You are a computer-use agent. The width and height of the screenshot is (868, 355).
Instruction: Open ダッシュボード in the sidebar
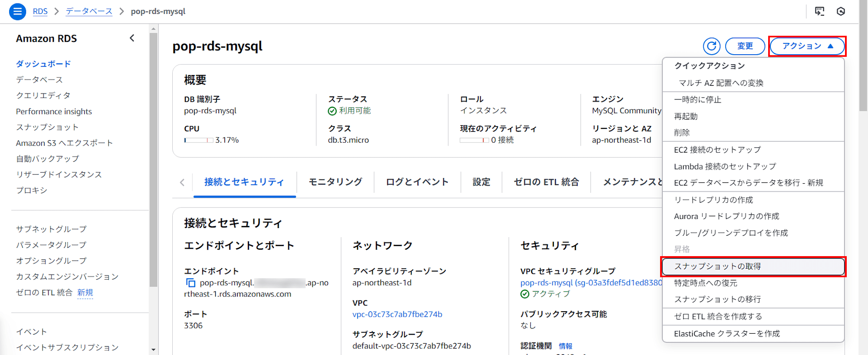43,64
